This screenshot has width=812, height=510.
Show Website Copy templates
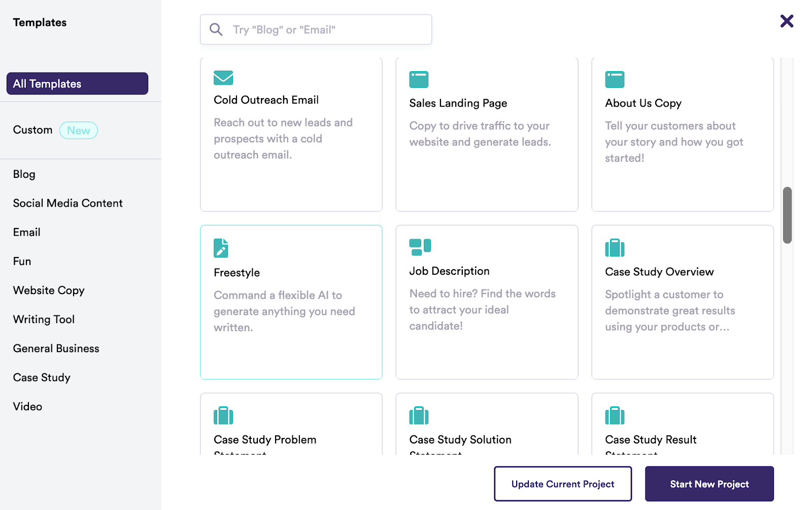[49, 291]
